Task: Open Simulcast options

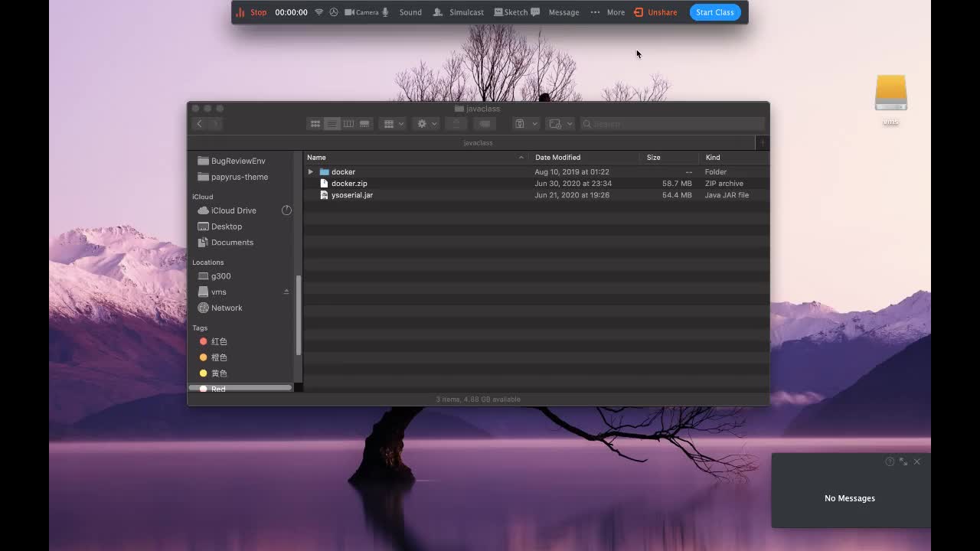Action: pos(458,12)
